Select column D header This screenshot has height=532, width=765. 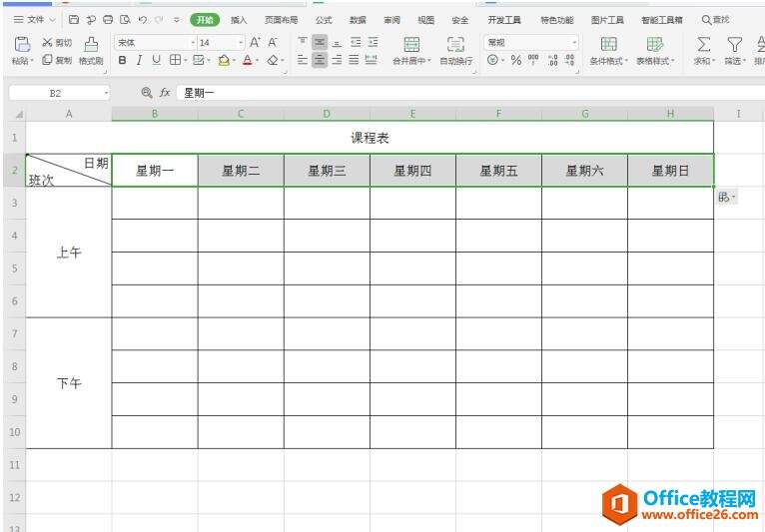click(327, 114)
